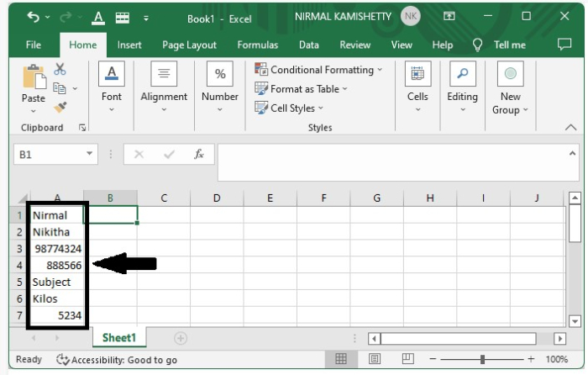
Task: Click the Enter checkmark formula bar button
Action: [169, 154]
